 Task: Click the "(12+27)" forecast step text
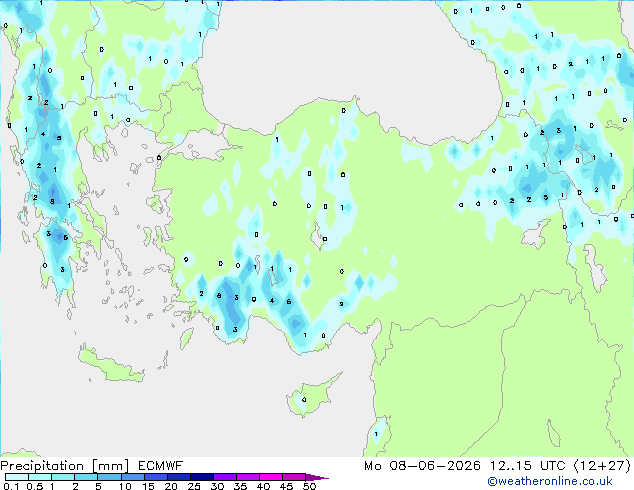[x=602, y=466]
